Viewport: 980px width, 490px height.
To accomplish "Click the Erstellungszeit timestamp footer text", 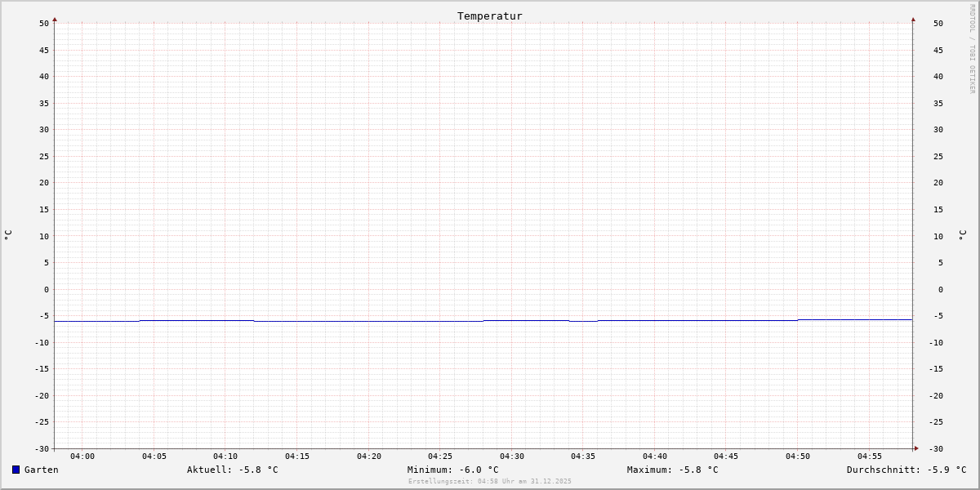I will click(x=490, y=481).
